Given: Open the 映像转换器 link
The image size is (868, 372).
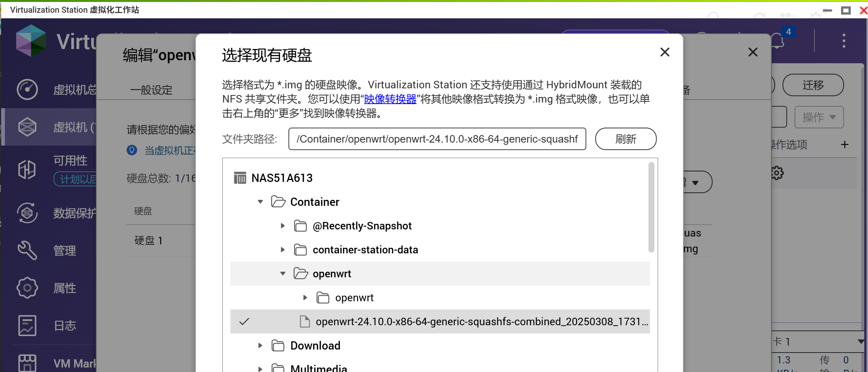Looking at the screenshot, I should click(x=390, y=99).
